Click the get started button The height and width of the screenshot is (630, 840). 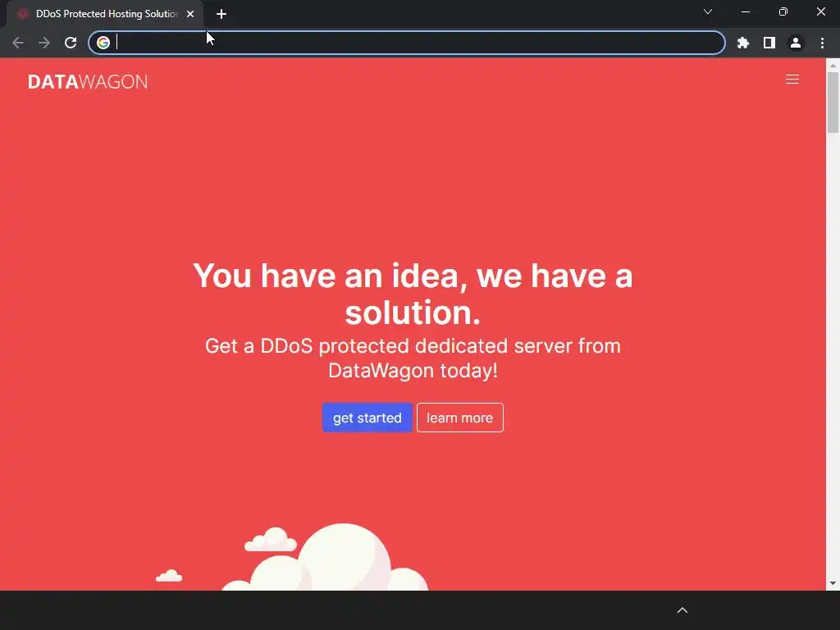click(x=367, y=418)
